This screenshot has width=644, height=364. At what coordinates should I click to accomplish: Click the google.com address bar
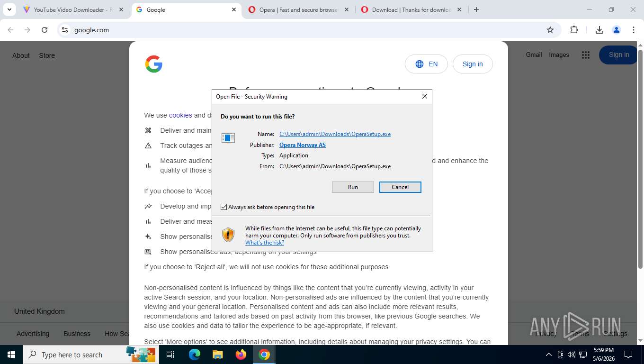click(x=308, y=30)
